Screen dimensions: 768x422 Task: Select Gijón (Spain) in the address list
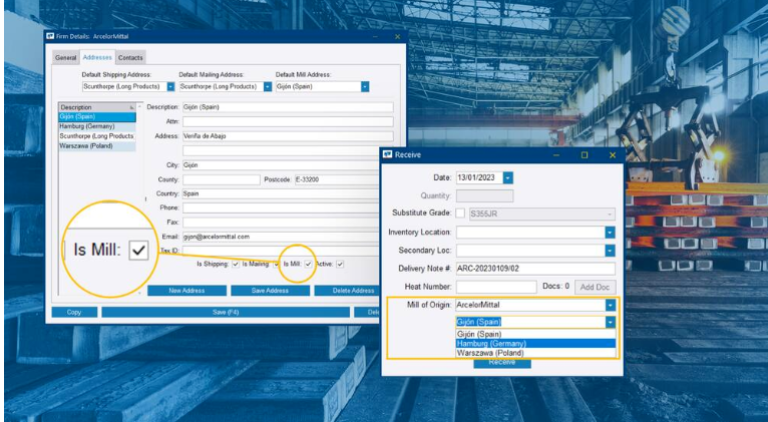[x=97, y=117]
